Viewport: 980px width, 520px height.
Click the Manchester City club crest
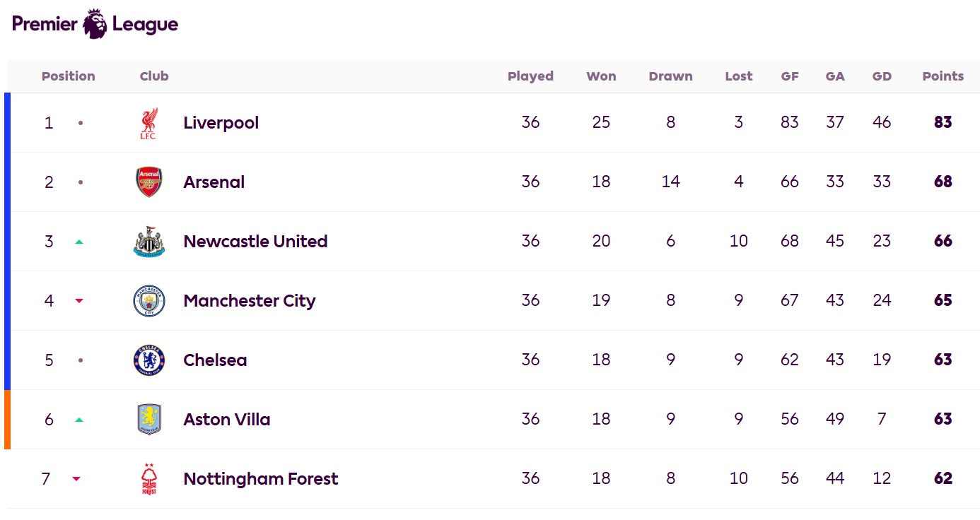[x=149, y=301]
